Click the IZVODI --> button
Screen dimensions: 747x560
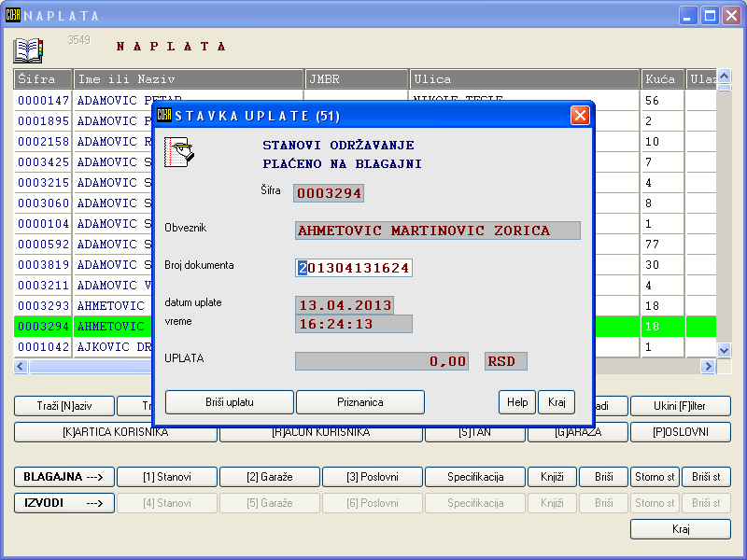pyautogui.click(x=64, y=503)
